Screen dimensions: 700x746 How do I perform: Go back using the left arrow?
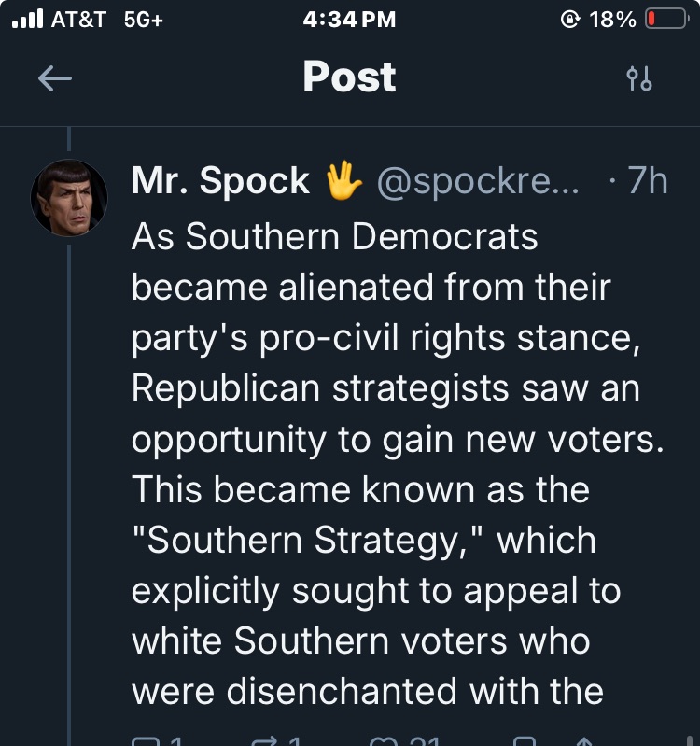(x=54, y=79)
